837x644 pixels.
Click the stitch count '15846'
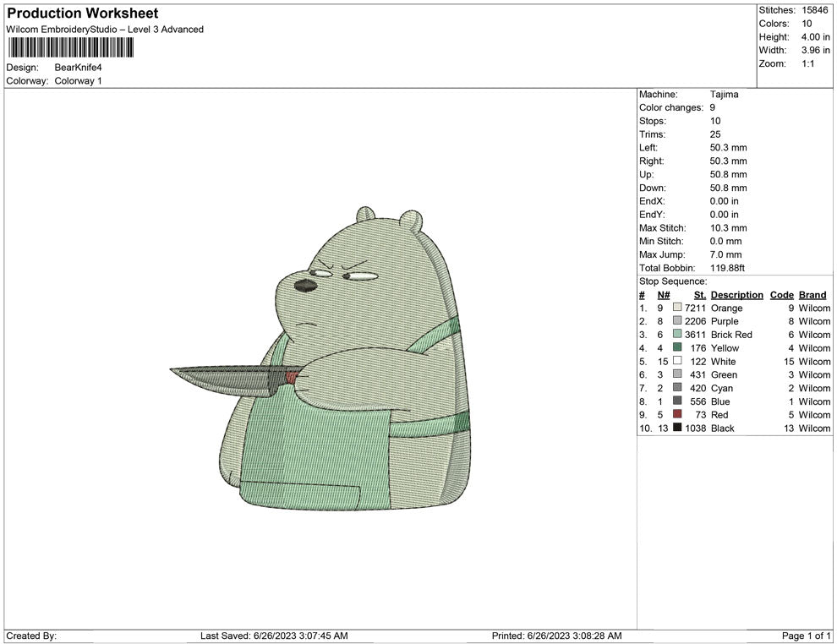click(x=814, y=10)
